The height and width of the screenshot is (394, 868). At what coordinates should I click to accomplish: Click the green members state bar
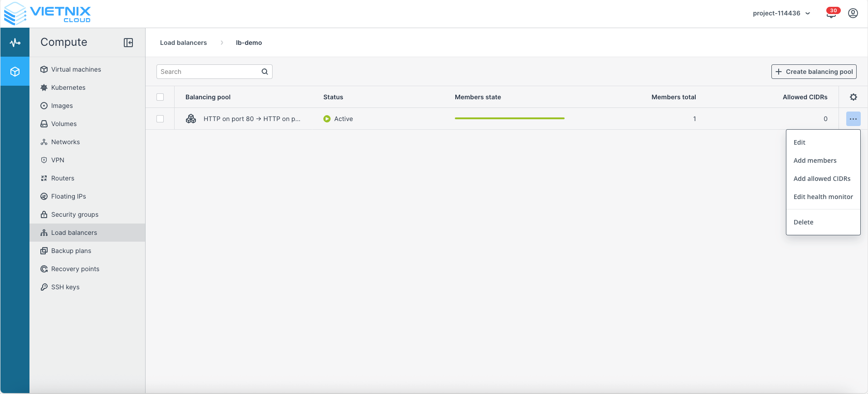(x=509, y=118)
